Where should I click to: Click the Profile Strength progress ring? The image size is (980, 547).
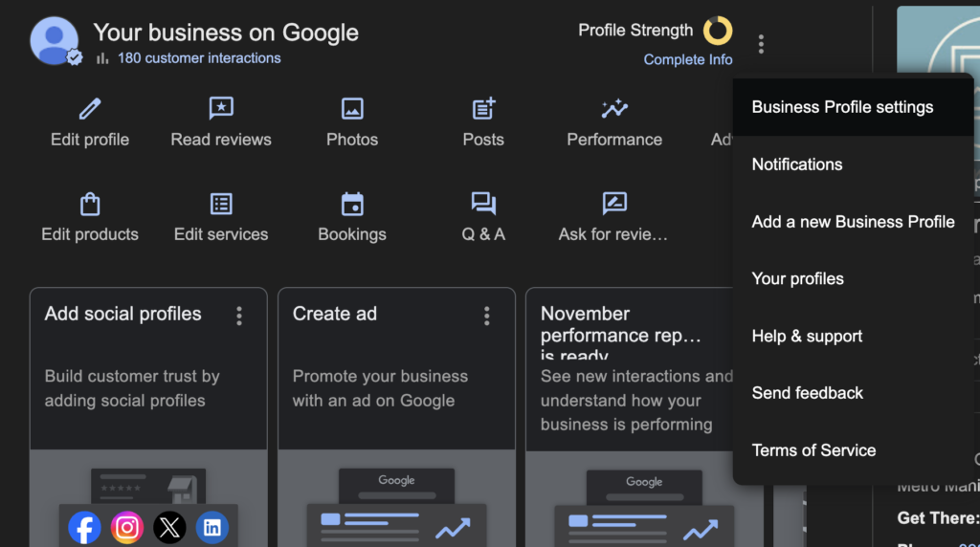[x=718, y=31]
